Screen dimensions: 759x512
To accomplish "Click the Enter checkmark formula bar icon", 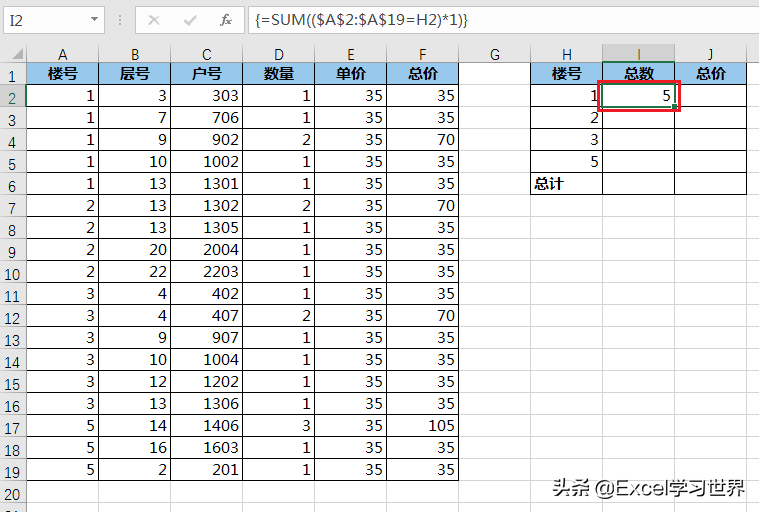I will point(190,20).
